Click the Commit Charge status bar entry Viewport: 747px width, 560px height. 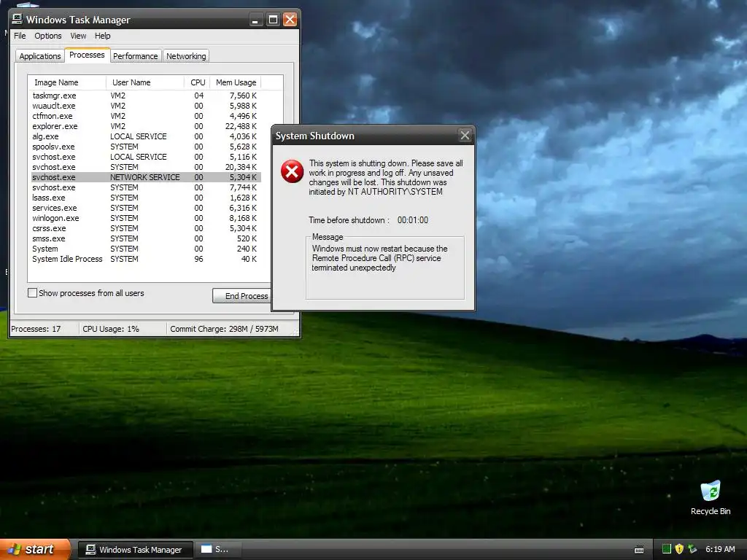224,329
